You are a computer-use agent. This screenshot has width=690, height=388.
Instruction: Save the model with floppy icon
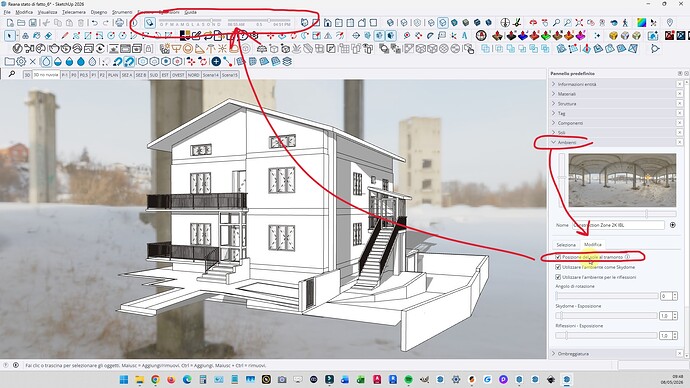coord(33,22)
